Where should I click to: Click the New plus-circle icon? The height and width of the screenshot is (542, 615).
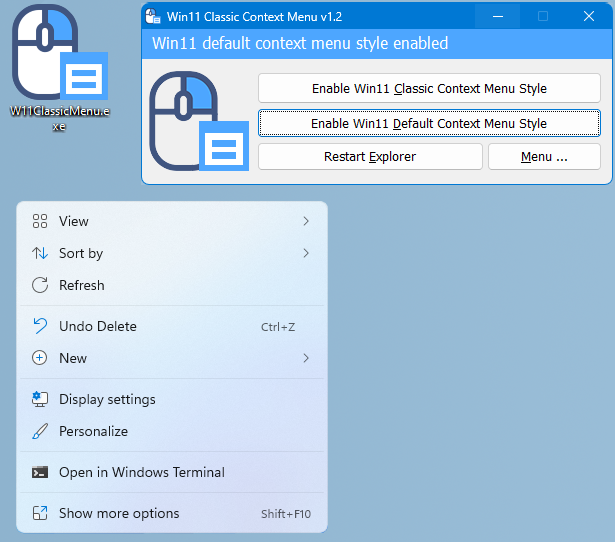pos(40,358)
